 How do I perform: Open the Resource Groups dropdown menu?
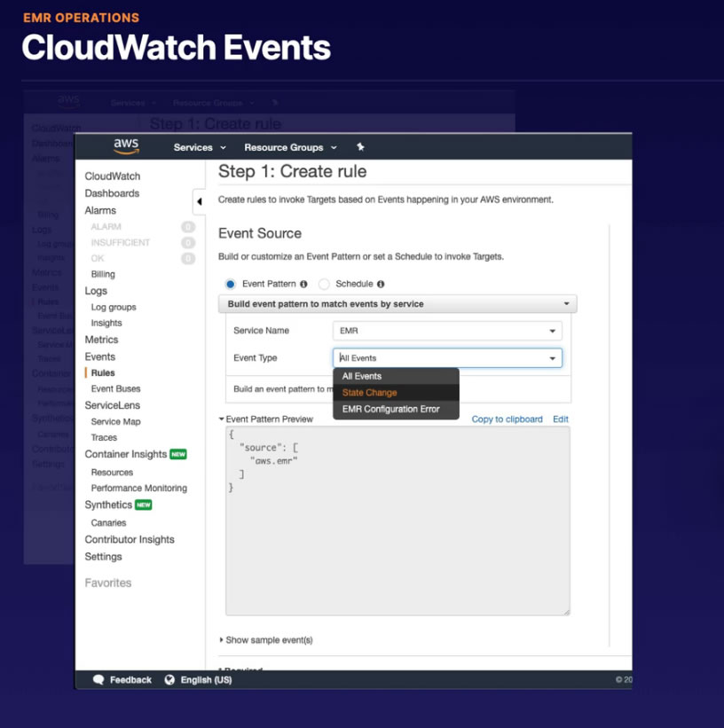pyautogui.click(x=290, y=147)
